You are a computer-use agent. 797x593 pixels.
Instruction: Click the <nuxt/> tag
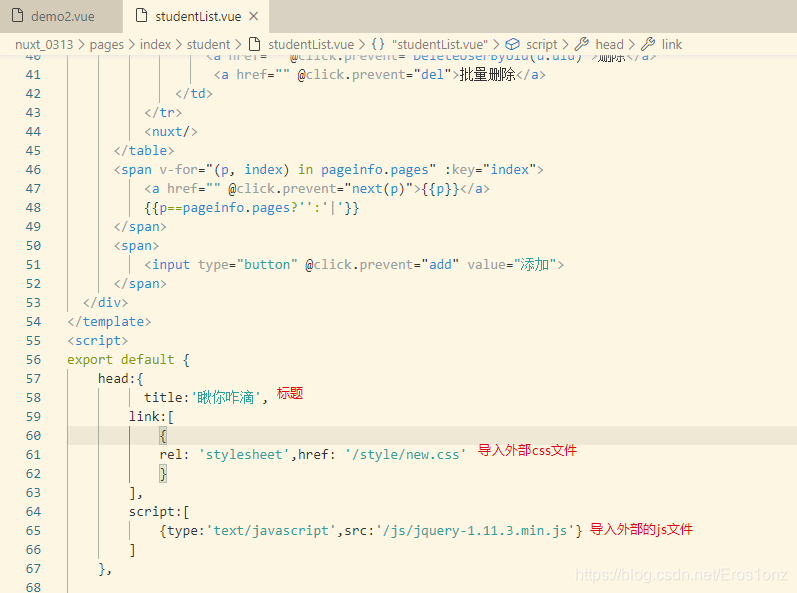[x=171, y=132]
